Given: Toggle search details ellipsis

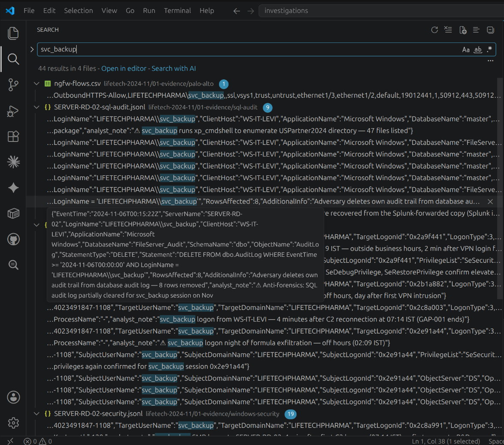Looking at the screenshot, I should pos(490,61).
